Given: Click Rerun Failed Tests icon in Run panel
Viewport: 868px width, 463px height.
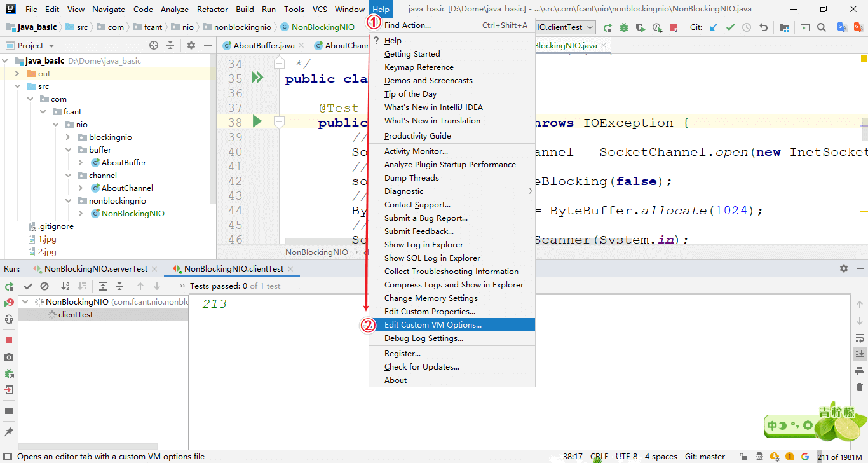Looking at the screenshot, I should [x=9, y=303].
